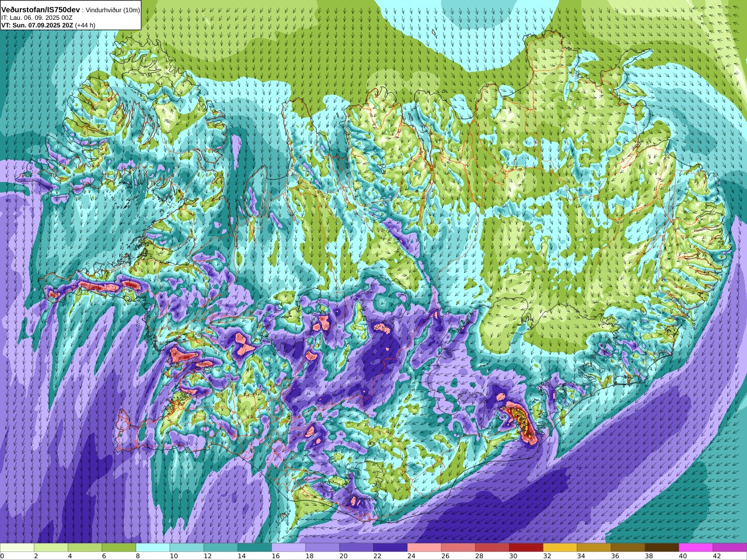
Task: Select the legend scale number "28"
Action: tap(479, 556)
